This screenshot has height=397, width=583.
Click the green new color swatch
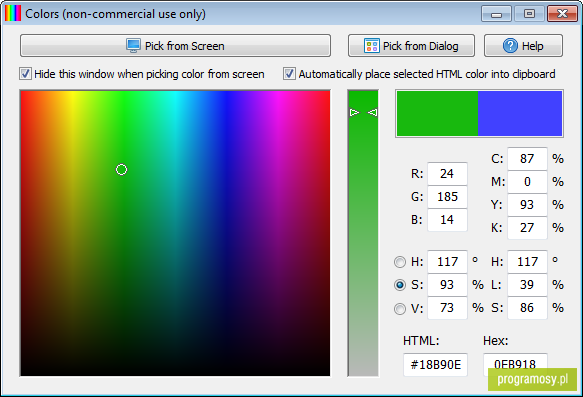437,113
